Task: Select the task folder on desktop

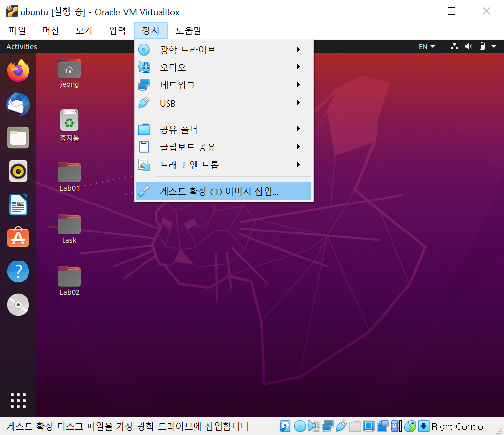Action: click(x=69, y=229)
